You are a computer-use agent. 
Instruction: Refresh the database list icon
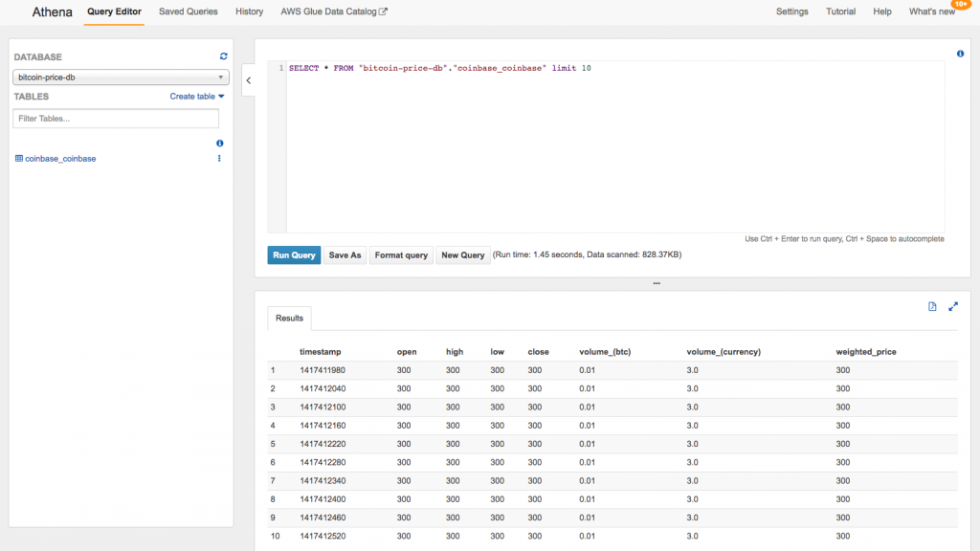point(224,57)
